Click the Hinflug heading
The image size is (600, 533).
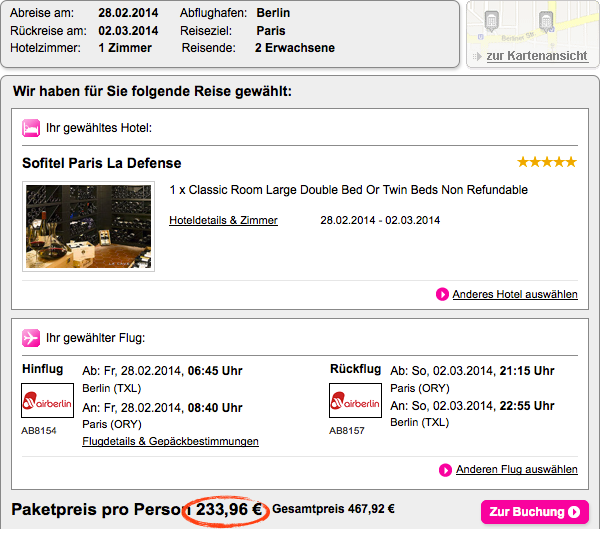tap(42, 369)
